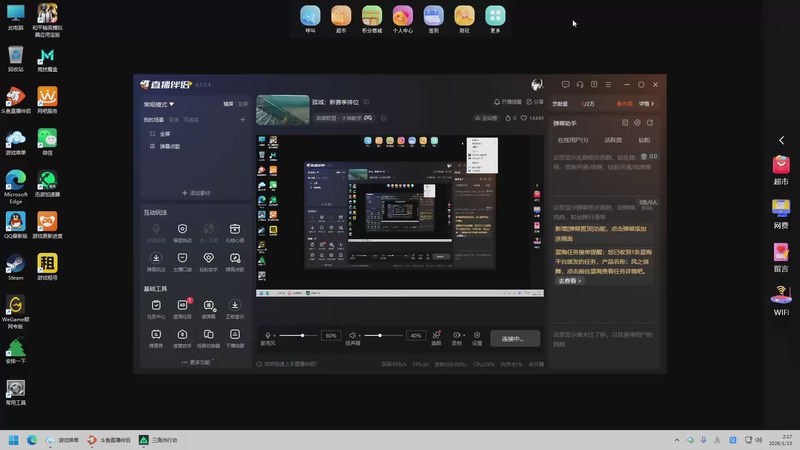Click the plus icon to add a scene
The width and height of the screenshot is (800, 450).
[x=243, y=119]
